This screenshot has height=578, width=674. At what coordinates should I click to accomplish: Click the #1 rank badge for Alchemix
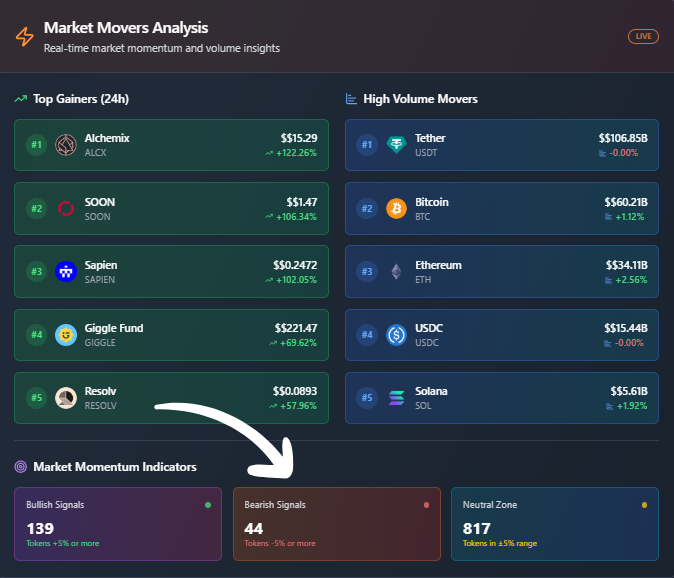click(37, 145)
